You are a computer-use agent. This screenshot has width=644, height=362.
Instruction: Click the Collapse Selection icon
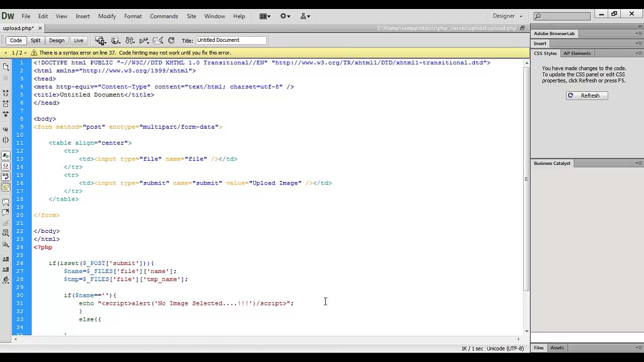point(6,104)
